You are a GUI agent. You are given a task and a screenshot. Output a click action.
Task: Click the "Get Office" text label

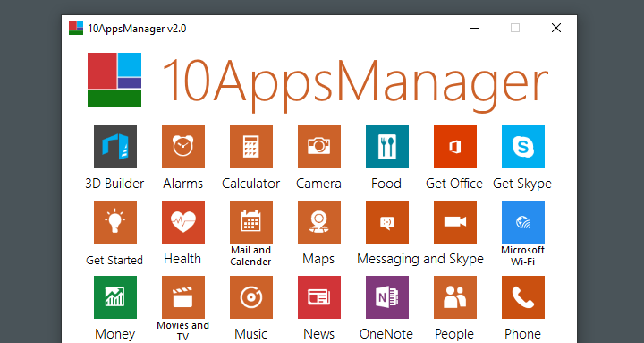pyautogui.click(x=454, y=184)
